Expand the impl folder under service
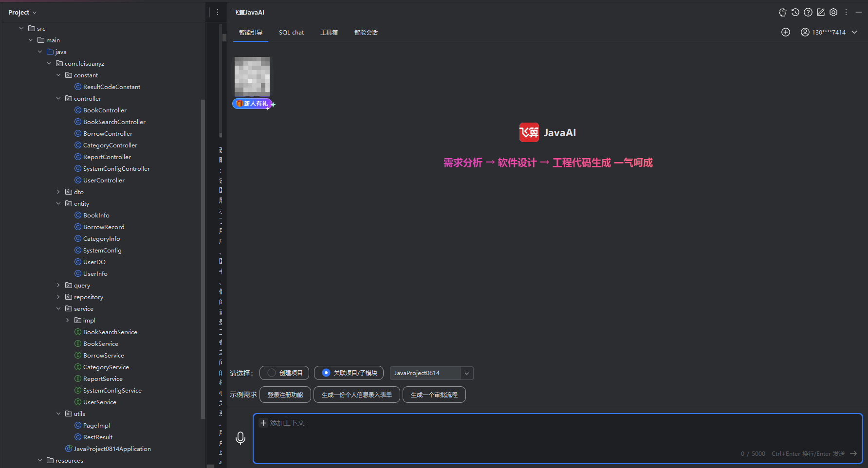The height and width of the screenshot is (468, 868). tap(68, 320)
